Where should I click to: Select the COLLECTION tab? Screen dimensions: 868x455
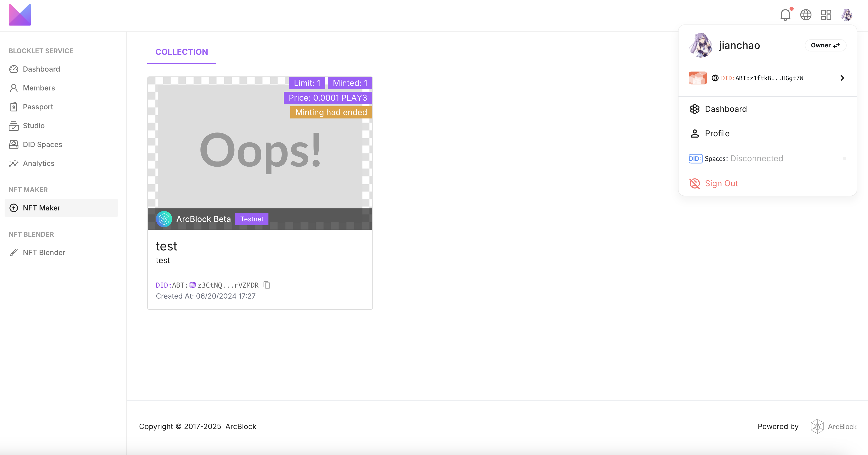click(x=182, y=52)
